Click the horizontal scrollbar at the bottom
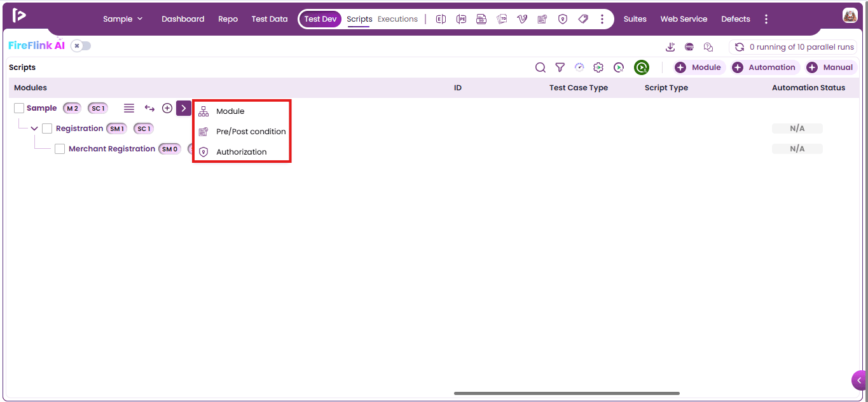The width and height of the screenshot is (868, 402). [x=567, y=393]
